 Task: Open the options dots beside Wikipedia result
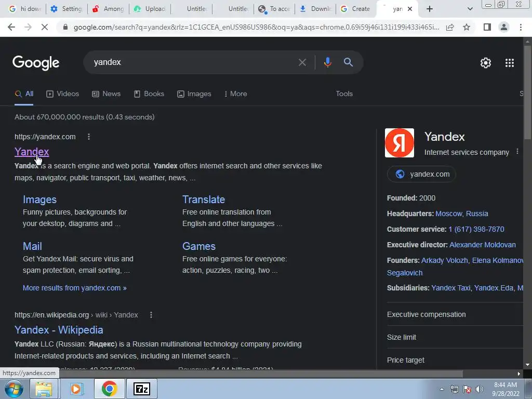(x=151, y=315)
